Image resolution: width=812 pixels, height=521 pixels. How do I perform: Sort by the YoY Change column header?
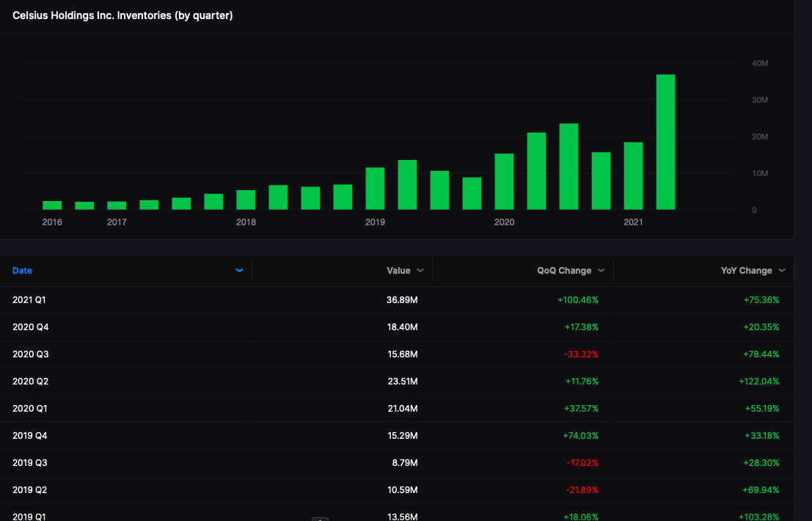[746, 270]
